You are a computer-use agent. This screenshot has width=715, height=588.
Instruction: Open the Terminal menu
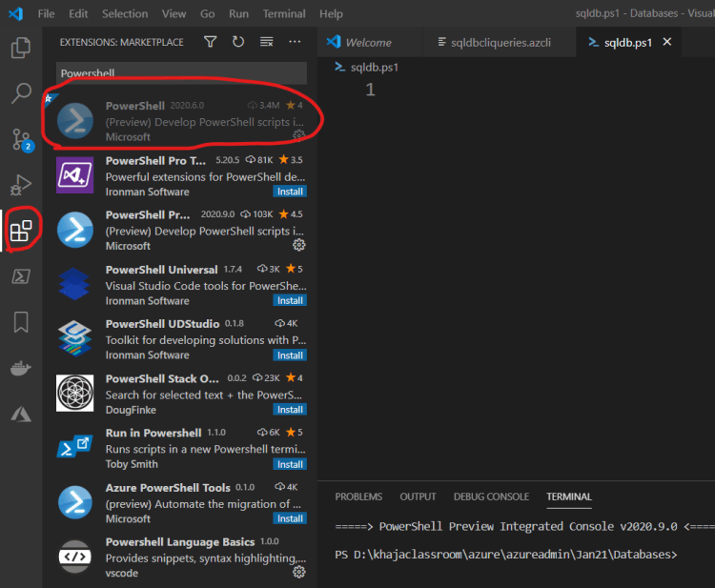click(284, 13)
